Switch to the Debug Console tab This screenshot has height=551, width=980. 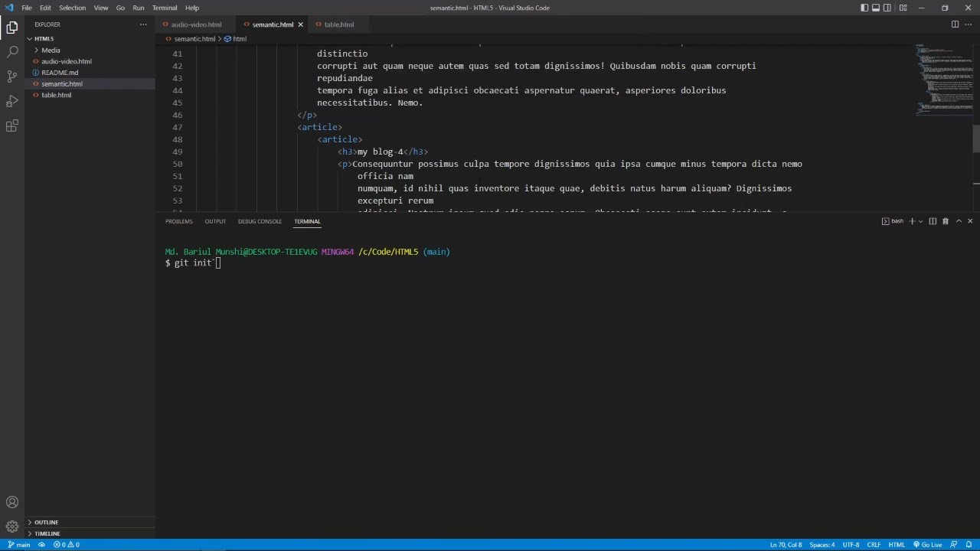pos(260,221)
